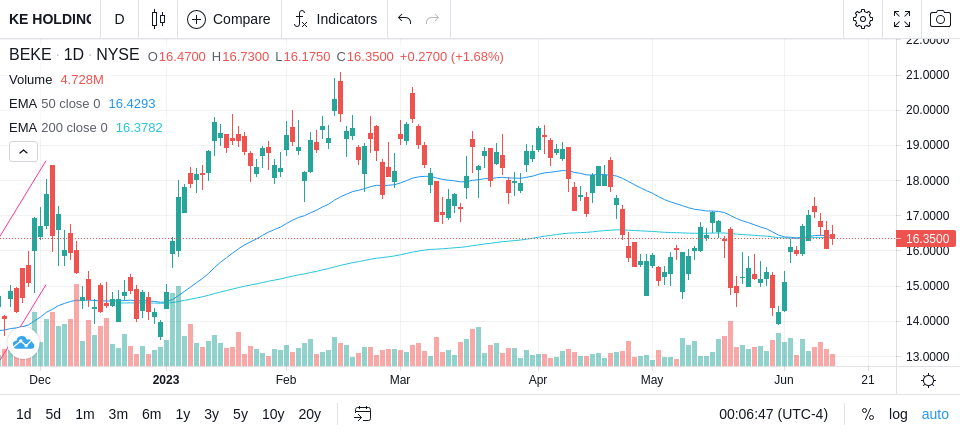
Task: Take a chart snapshot with camera icon
Action: 940,19
